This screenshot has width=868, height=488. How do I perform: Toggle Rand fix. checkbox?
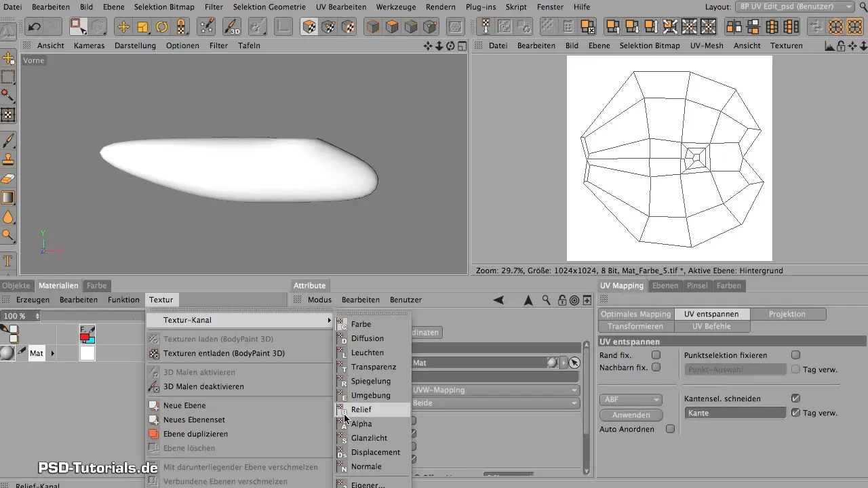(656, 355)
